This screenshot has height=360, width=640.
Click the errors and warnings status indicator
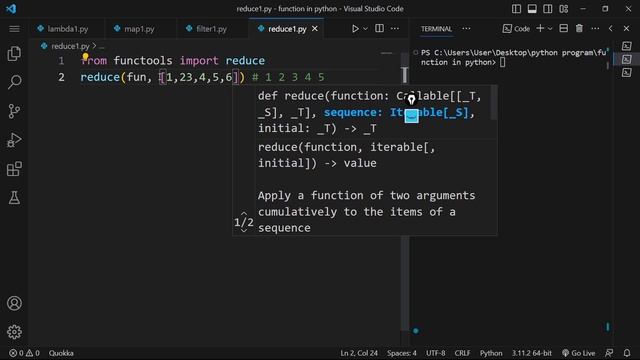click(x=24, y=353)
